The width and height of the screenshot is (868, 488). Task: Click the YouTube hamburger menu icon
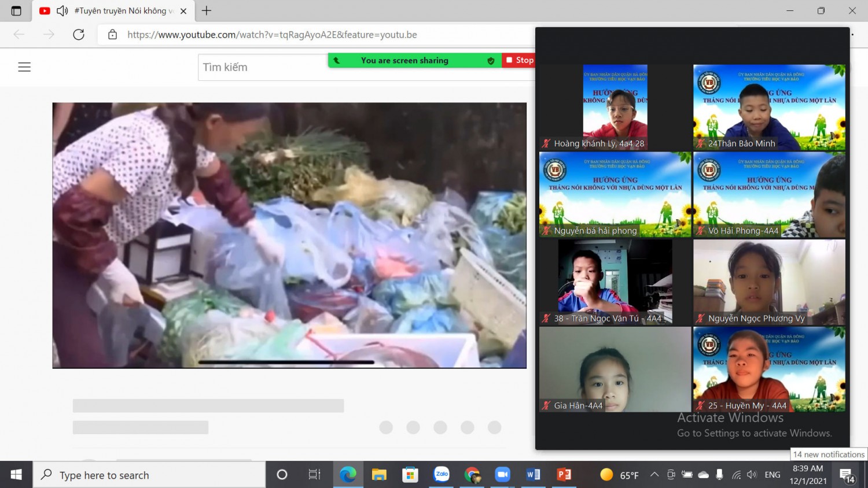coord(24,67)
